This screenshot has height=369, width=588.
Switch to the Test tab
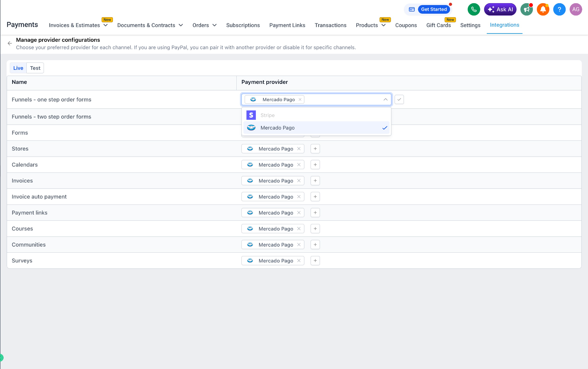[x=35, y=68]
